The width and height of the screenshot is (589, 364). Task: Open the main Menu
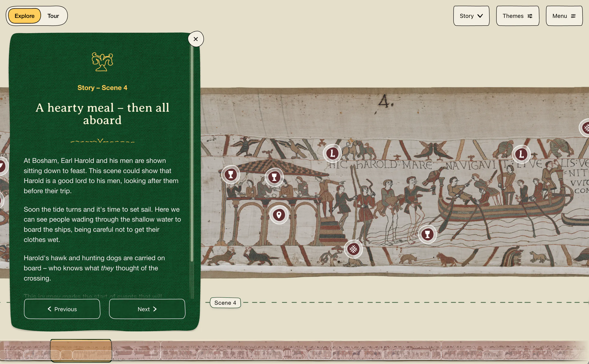(x=564, y=16)
